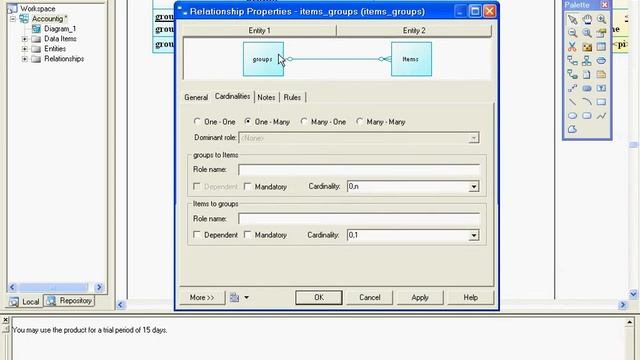Switch to the Notes tab
The width and height of the screenshot is (640, 360).
pyautogui.click(x=266, y=97)
